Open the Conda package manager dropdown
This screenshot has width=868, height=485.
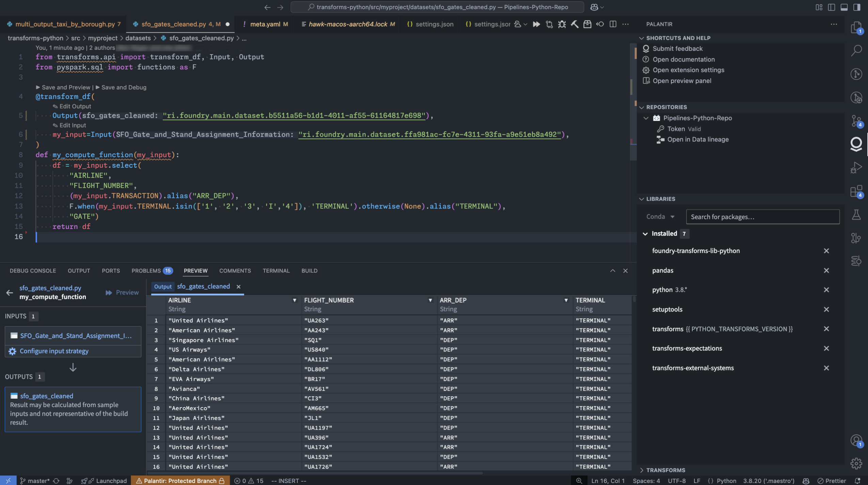click(x=660, y=217)
